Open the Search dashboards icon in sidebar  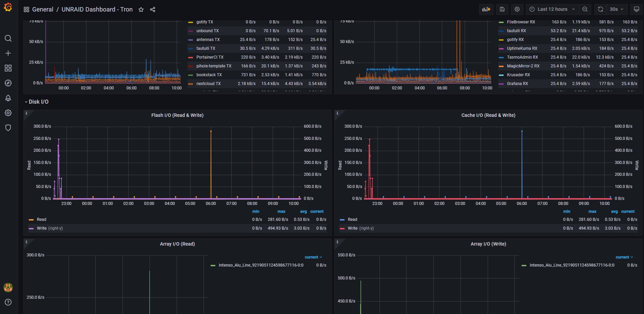click(x=8, y=38)
